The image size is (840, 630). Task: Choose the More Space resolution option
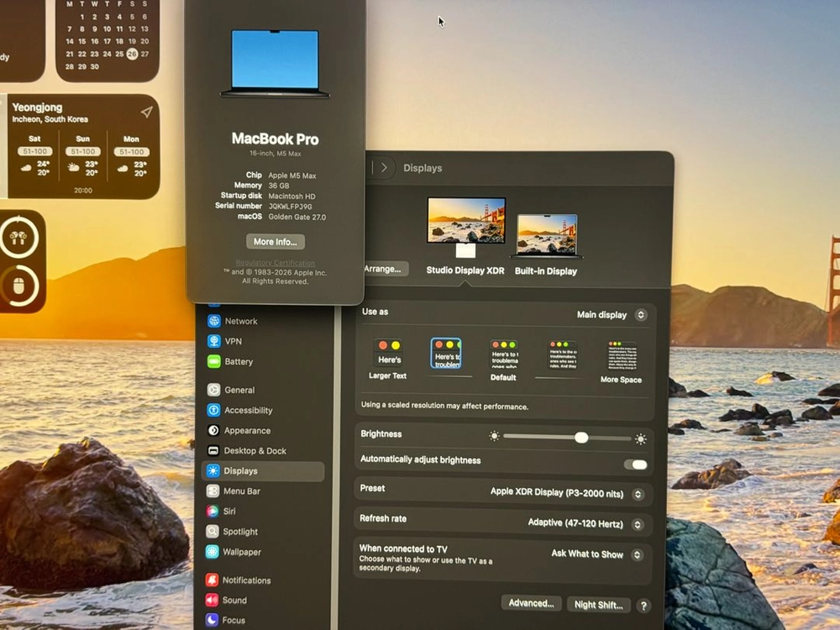point(621,362)
